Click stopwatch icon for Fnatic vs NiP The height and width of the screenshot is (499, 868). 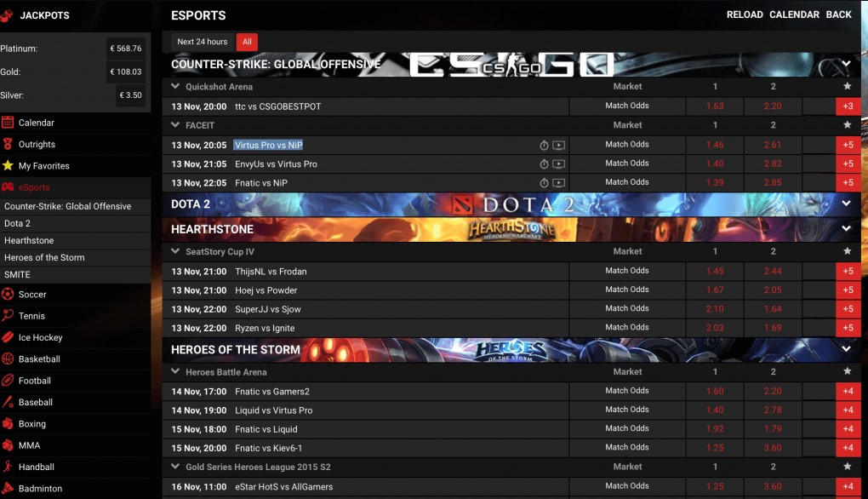544,183
